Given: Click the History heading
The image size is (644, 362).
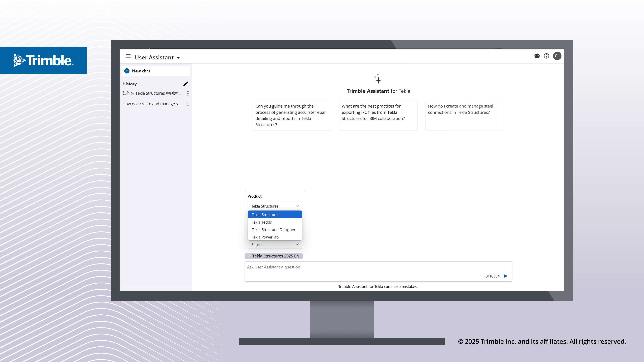Looking at the screenshot, I should 129,84.
